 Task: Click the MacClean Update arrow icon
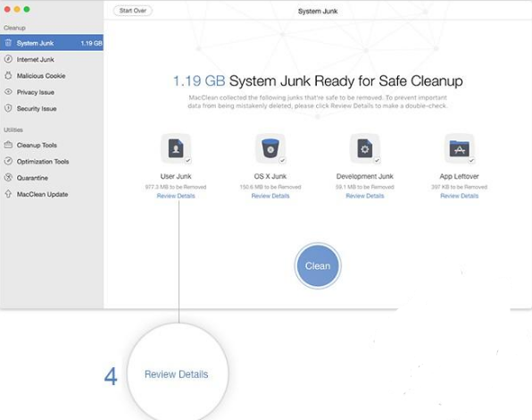(x=8, y=194)
